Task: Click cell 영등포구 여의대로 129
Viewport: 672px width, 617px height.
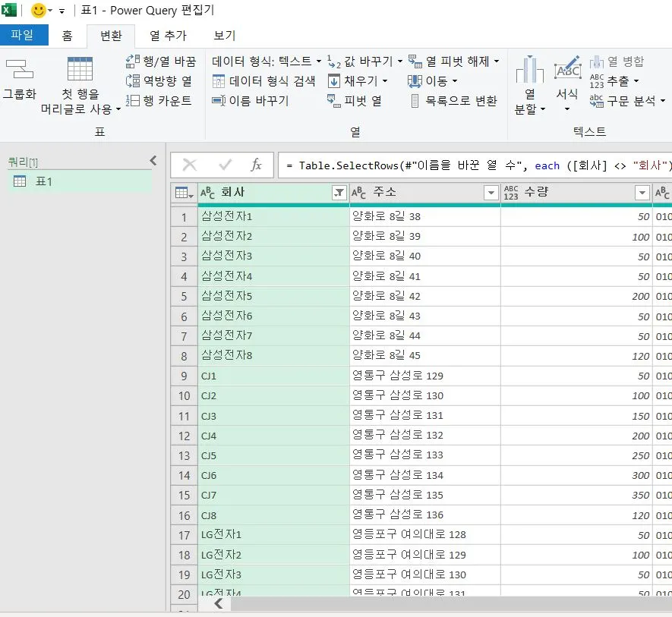Action: click(x=424, y=555)
